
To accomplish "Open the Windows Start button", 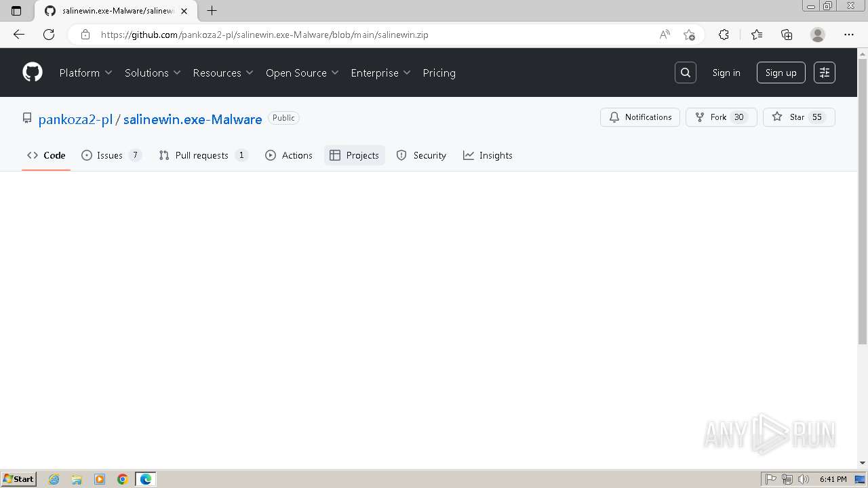I will (x=19, y=479).
